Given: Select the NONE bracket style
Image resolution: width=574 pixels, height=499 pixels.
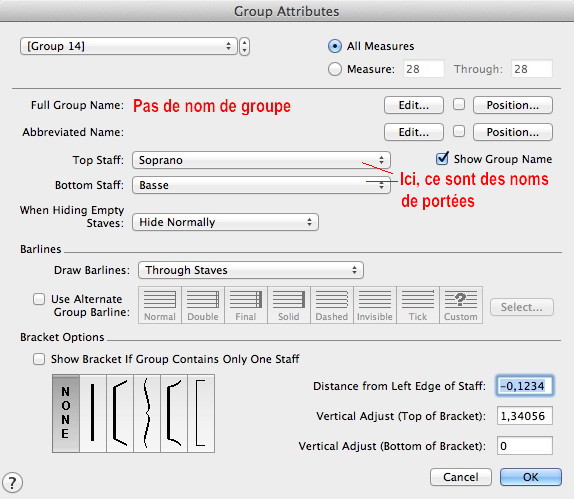Looking at the screenshot, I should (66, 413).
